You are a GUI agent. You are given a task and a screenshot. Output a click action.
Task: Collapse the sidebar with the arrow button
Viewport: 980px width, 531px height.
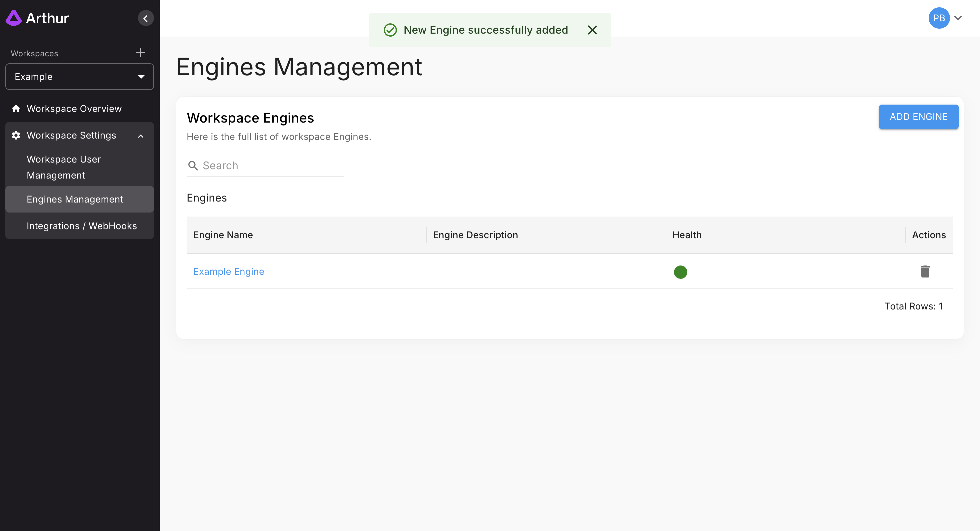click(145, 18)
